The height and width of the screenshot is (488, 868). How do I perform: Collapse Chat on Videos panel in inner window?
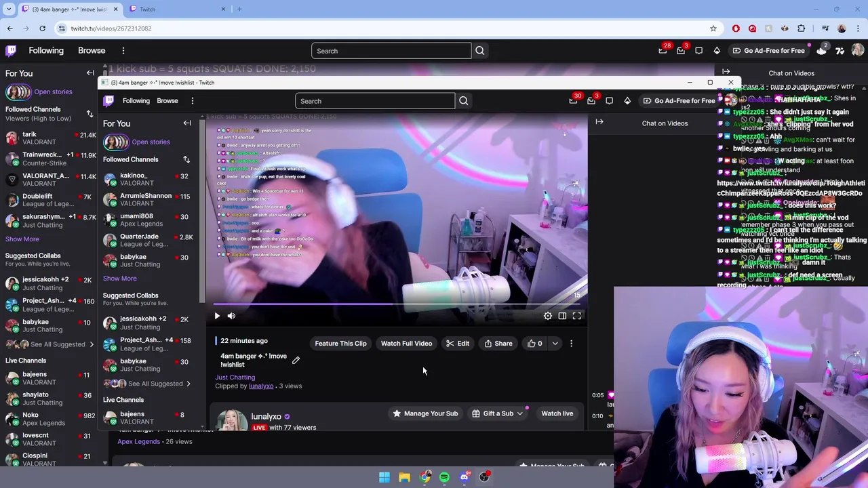pos(599,122)
